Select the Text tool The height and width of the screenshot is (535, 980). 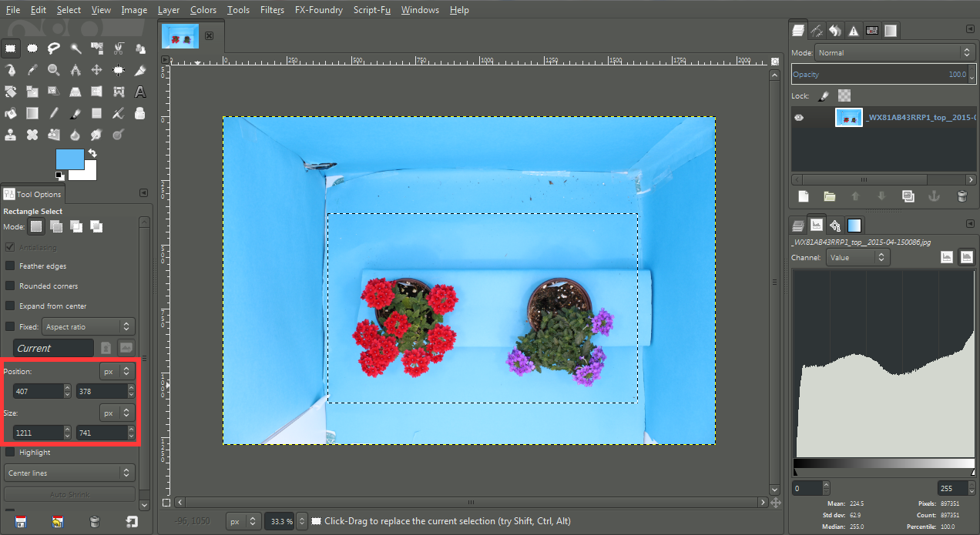[140, 92]
